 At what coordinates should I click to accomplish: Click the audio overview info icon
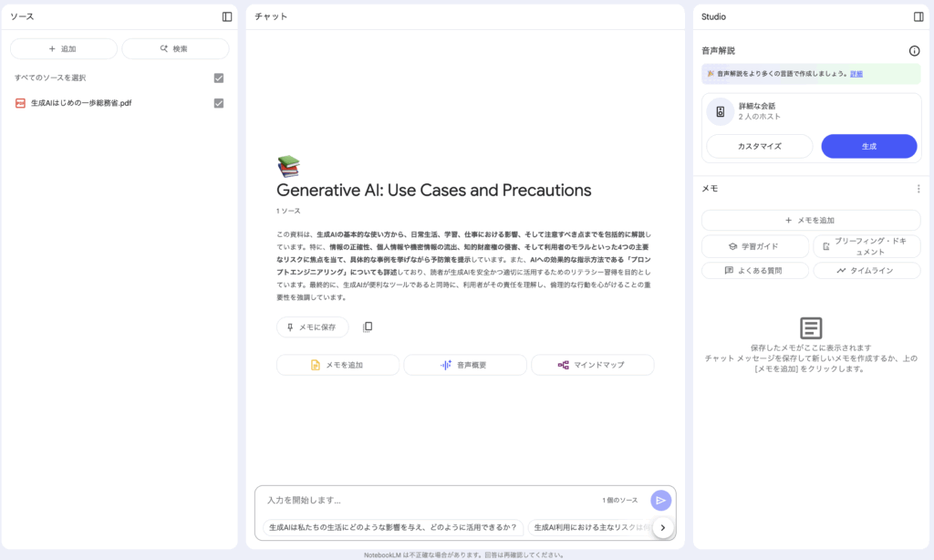click(914, 51)
